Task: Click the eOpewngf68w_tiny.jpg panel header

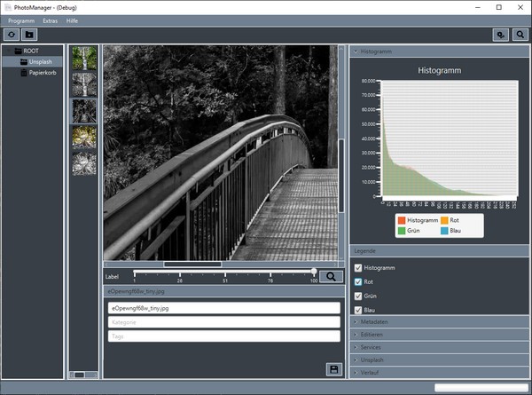Action: coord(224,291)
